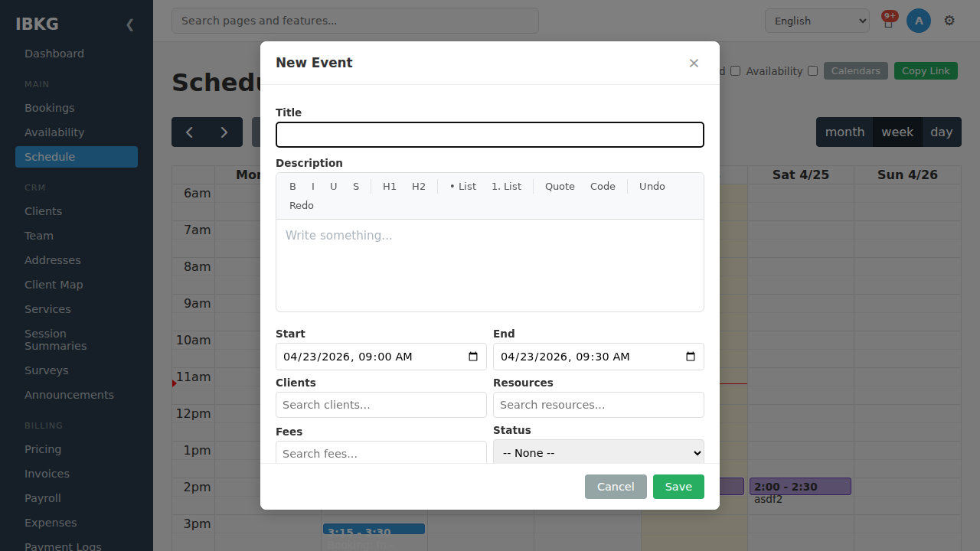Apply H1 heading style

(390, 186)
